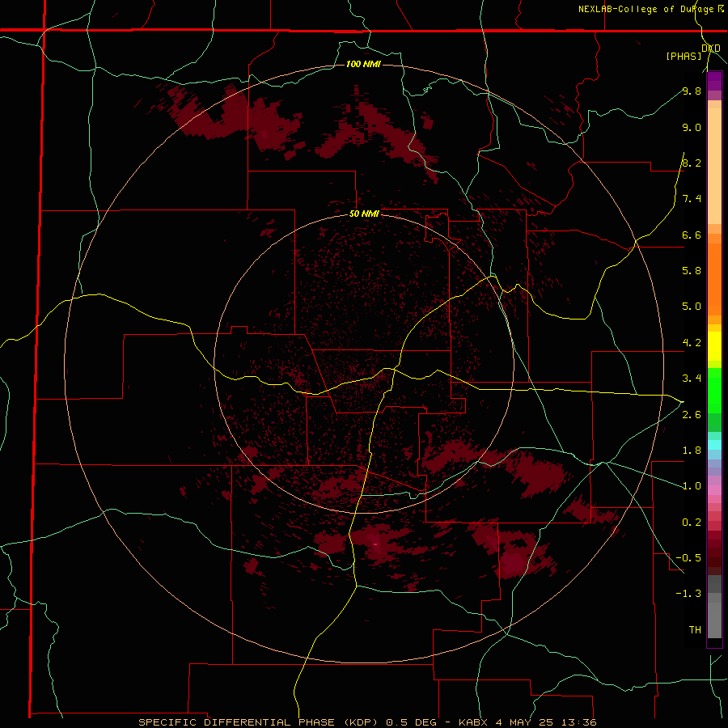Click the yellow band of the color bar
728x728 pixels.
click(x=714, y=346)
